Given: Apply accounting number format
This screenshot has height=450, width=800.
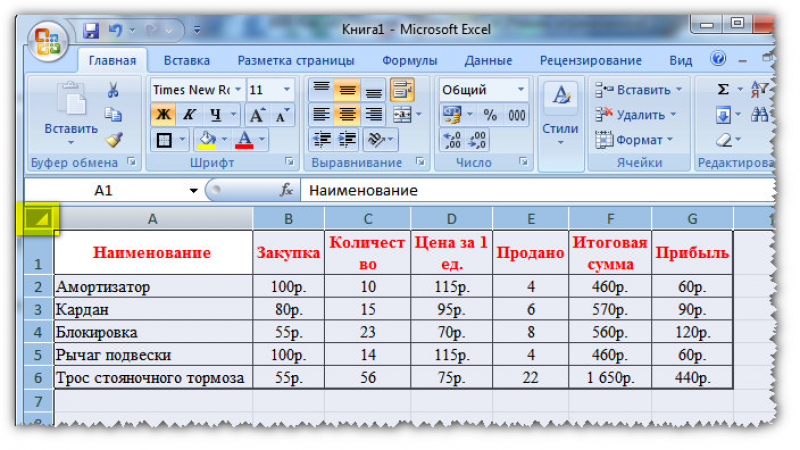Looking at the screenshot, I should (453, 115).
